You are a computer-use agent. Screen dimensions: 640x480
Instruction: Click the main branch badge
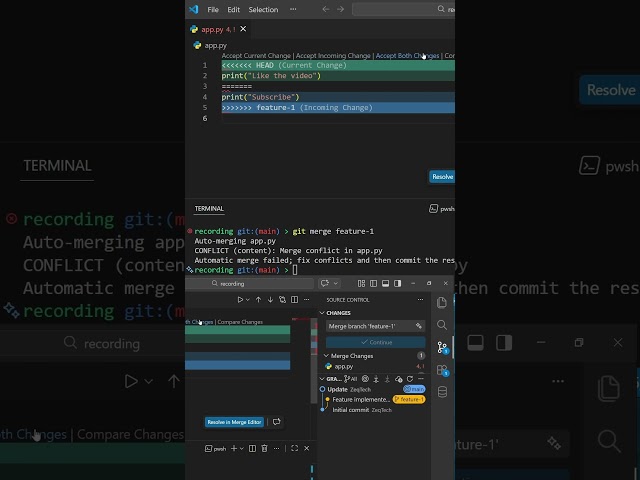tap(414, 389)
